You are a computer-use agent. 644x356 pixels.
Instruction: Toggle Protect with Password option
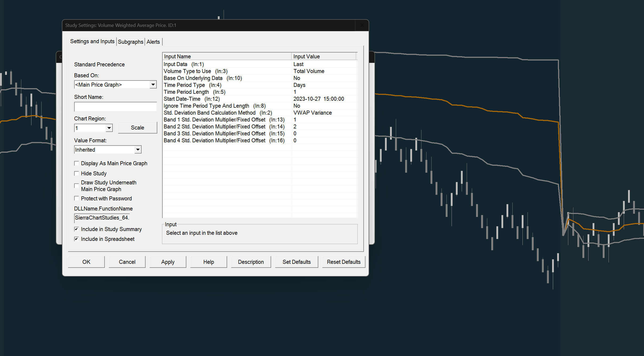pyautogui.click(x=77, y=198)
